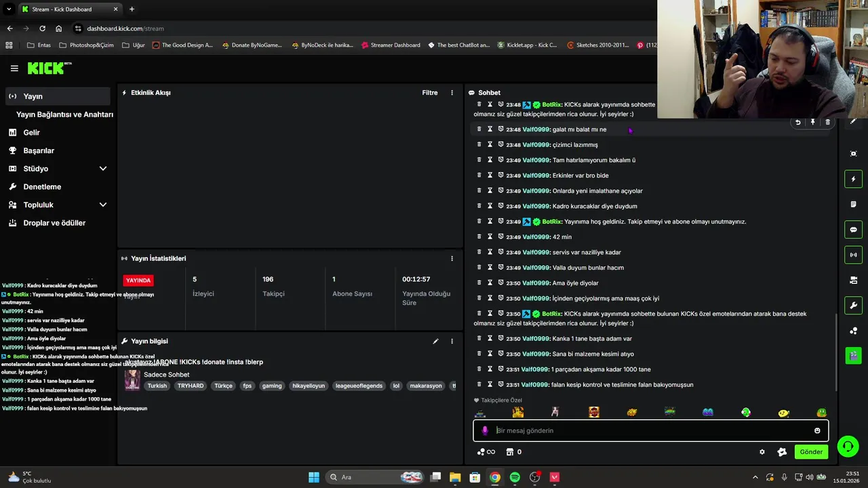The height and width of the screenshot is (488, 868).
Task: Open Etkinlik Akışı three-dot menu
Action: coord(452,93)
